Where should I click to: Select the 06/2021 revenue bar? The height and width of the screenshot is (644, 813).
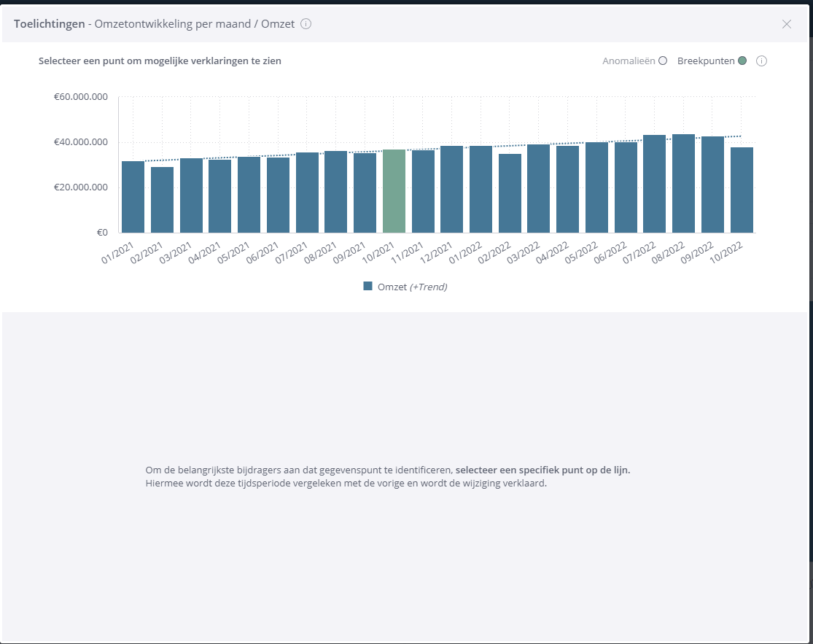(278, 195)
